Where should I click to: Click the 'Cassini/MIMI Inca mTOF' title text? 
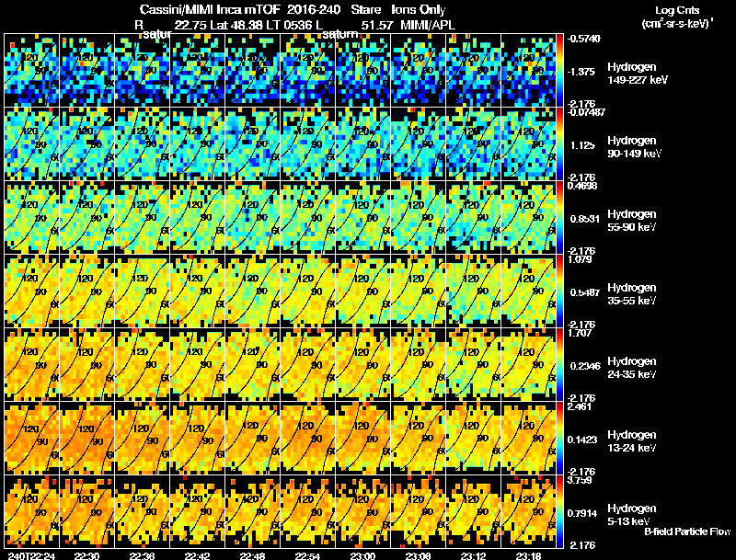[210, 9]
